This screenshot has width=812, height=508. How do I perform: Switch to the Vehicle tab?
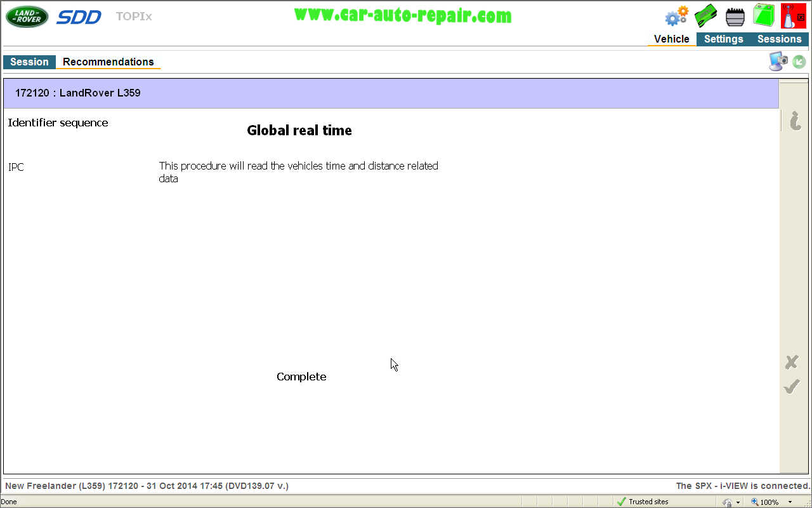pyautogui.click(x=671, y=39)
